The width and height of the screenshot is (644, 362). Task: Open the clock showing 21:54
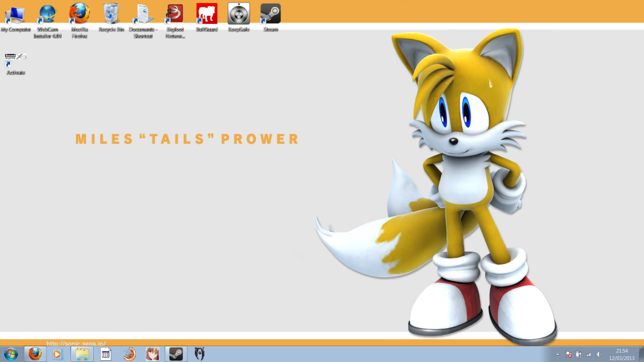coord(622,354)
